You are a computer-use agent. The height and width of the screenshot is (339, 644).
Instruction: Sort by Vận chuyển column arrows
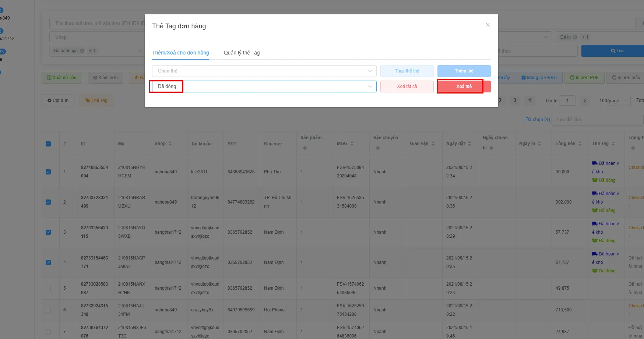click(x=378, y=148)
